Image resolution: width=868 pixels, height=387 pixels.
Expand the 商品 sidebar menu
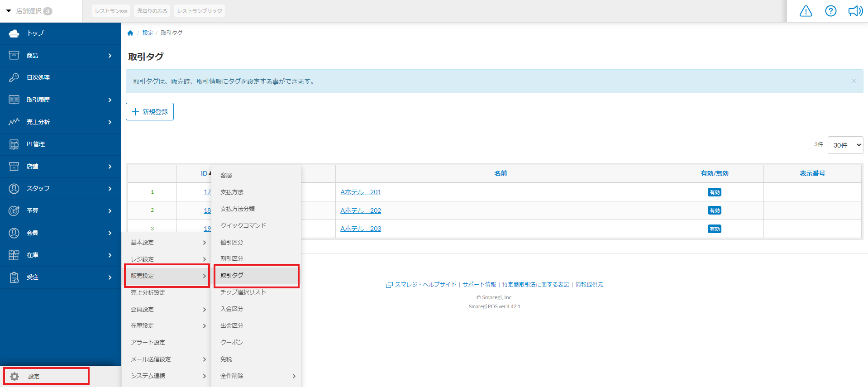[60, 55]
